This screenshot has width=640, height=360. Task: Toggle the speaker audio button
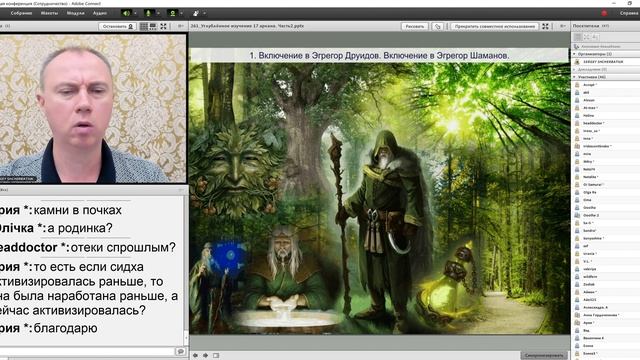(x=127, y=13)
